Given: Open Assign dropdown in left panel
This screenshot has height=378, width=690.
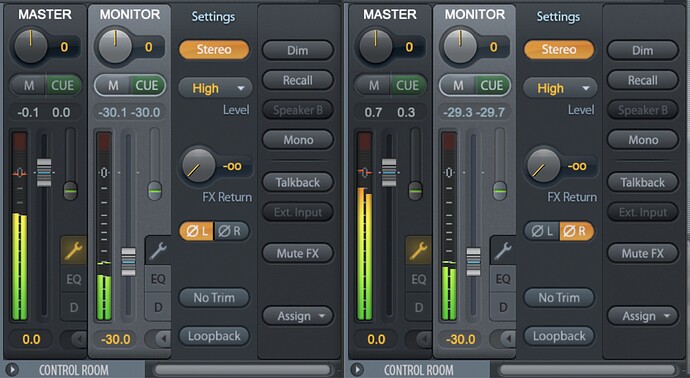Looking at the screenshot, I should click(x=298, y=316).
